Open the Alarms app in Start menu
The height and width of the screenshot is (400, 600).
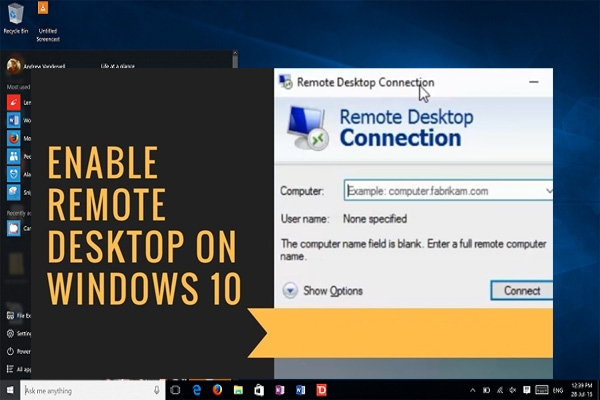[x=13, y=174]
